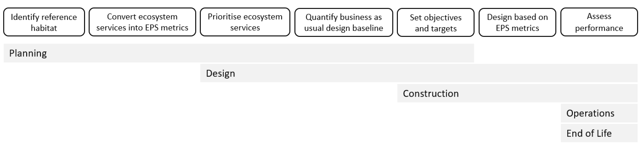
Task: Select the 'Assess performance' step box
Action: coord(599,22)
